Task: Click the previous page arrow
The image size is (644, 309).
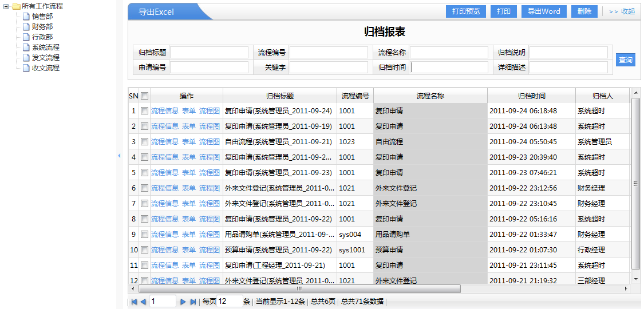Action: point(143,302)
